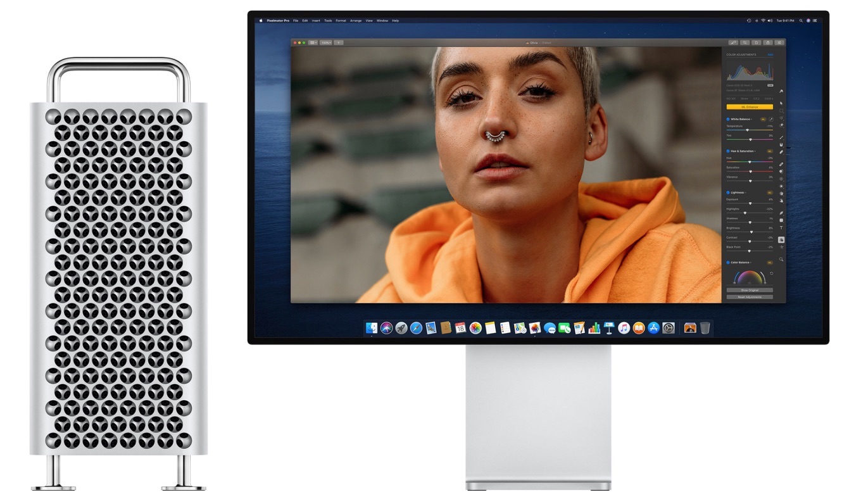Open Photos app in the Dock

pyautogui.click(x=475, y=328)
